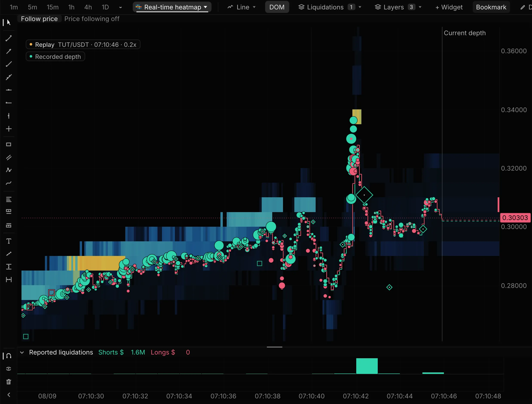The width and height of the screenshot is (532, 404).
Task: Select the vertical price range tool
Action: coord(9,267)
